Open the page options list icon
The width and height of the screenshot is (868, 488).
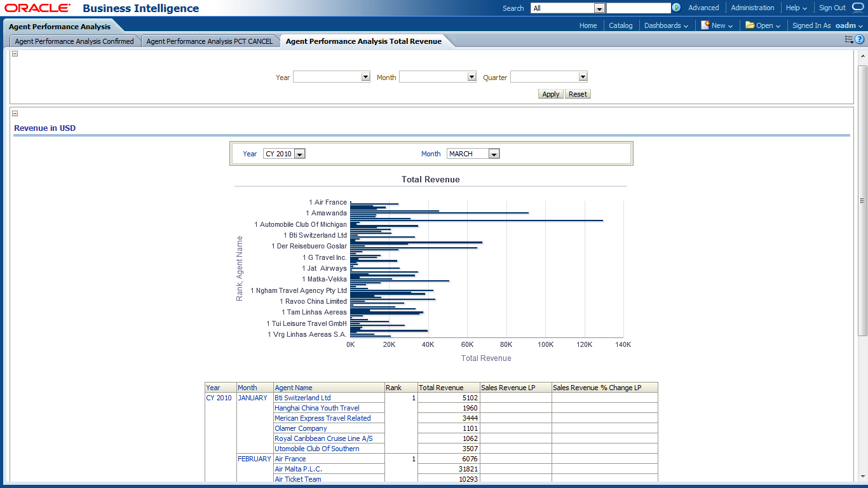pyautogui.click(x=848, y=39)
